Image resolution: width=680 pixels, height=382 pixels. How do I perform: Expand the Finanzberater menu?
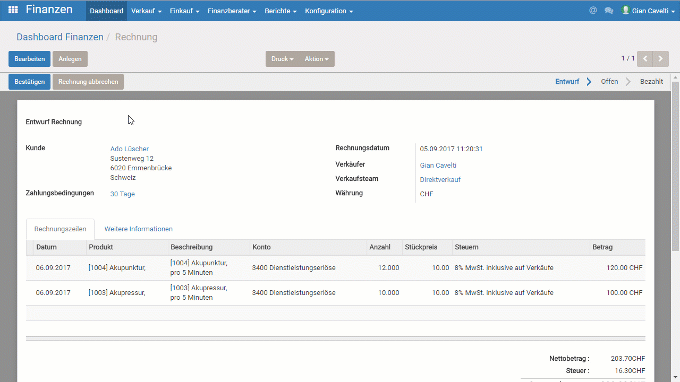click(x=232, y=11)
